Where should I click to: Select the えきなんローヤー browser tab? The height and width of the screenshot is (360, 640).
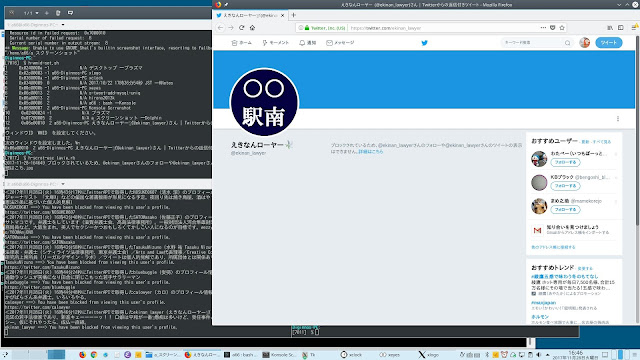click(251, 15)
